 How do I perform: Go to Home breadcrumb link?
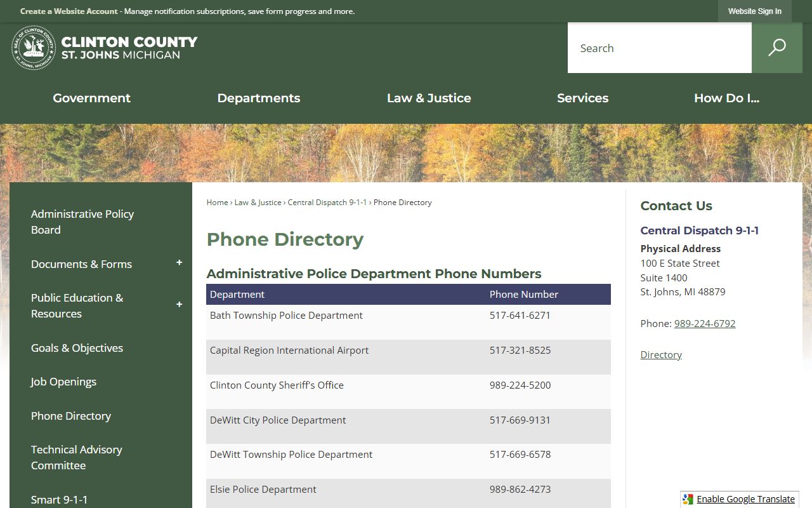coord(217,203)
